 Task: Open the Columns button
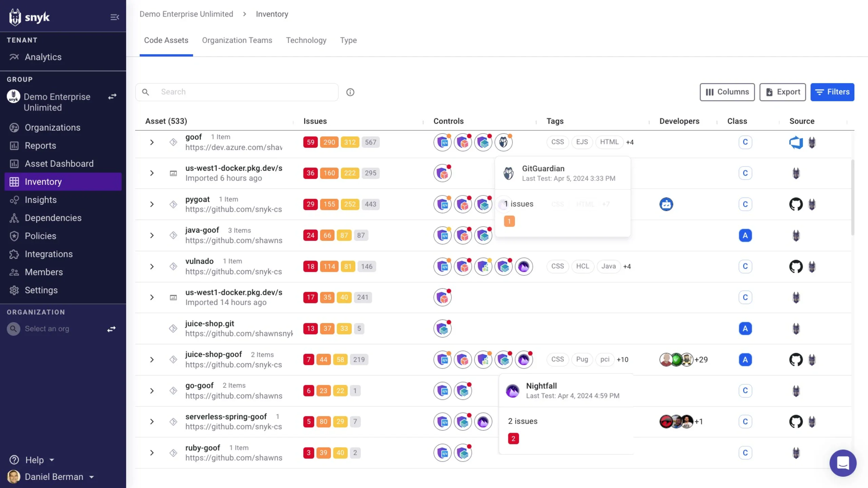(x=727, y=92)
